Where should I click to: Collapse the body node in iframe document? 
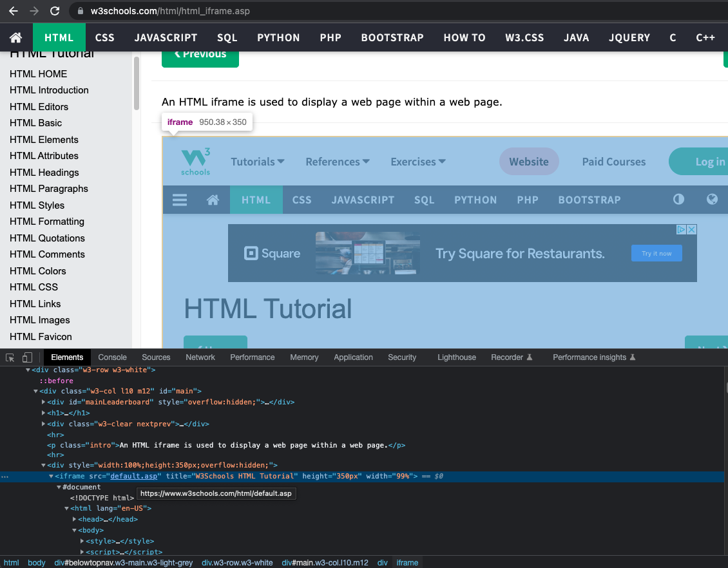pyautogui.click(x=74, y=530)
